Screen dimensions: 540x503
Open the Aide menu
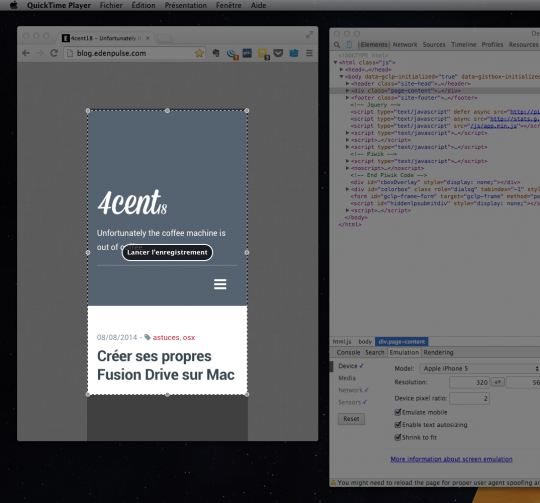[258, 5]
